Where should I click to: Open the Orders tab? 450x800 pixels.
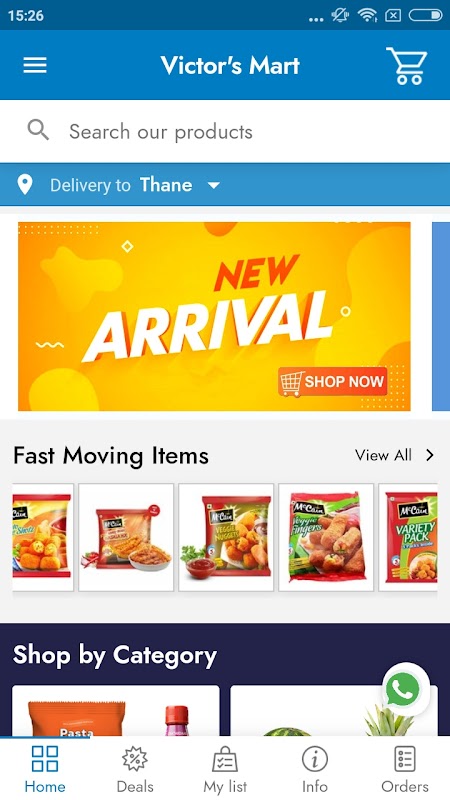point(405,769)
